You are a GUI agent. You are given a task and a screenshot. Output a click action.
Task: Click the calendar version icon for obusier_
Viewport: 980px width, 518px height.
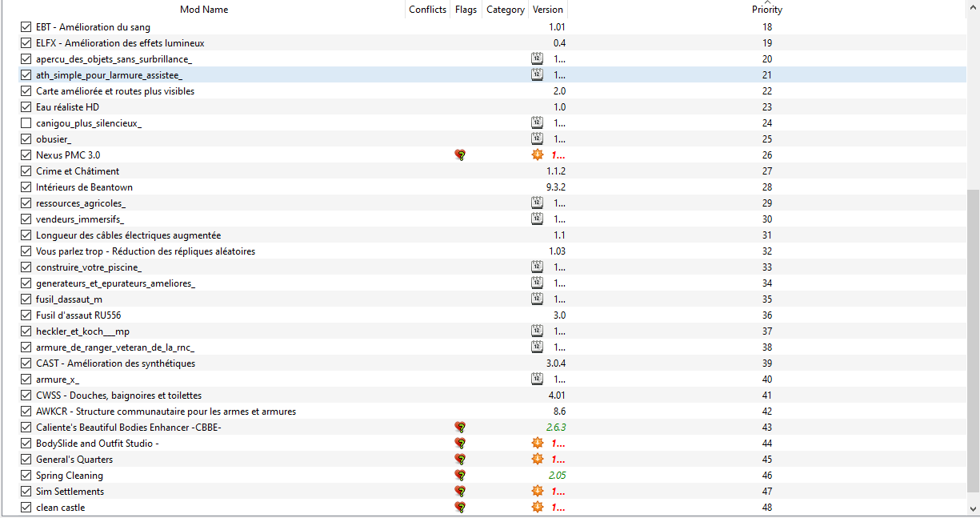(x=537, y=139)
